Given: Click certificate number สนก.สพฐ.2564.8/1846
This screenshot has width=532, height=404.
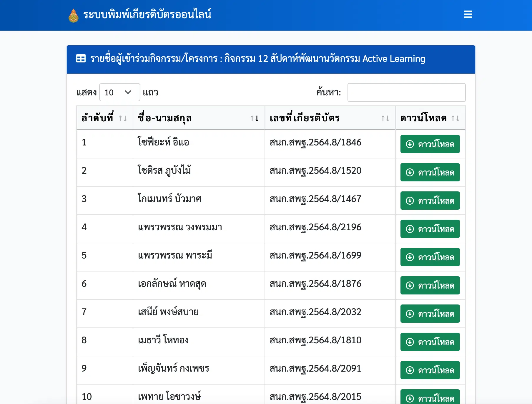Looking at the screenshot, I should pyautogui.click(x=315, y=143).
